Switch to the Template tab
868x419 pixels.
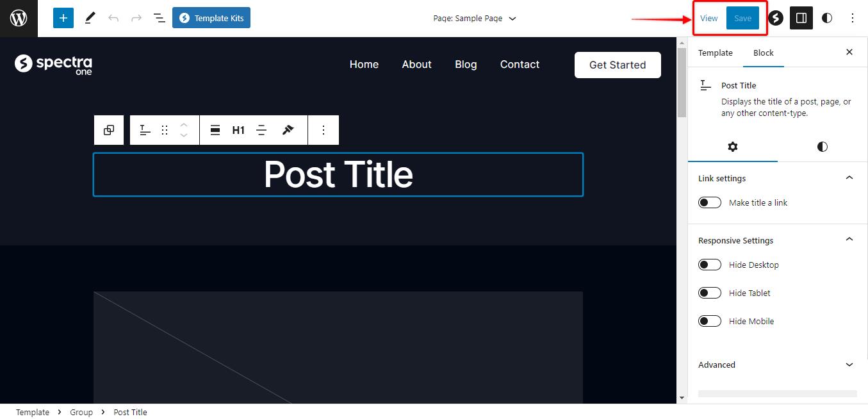tap(715, 53)
